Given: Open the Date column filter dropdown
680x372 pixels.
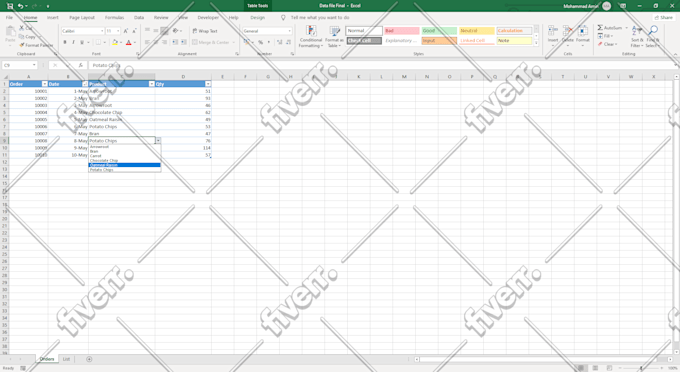Looking at the screenshot, I should 85,84.
